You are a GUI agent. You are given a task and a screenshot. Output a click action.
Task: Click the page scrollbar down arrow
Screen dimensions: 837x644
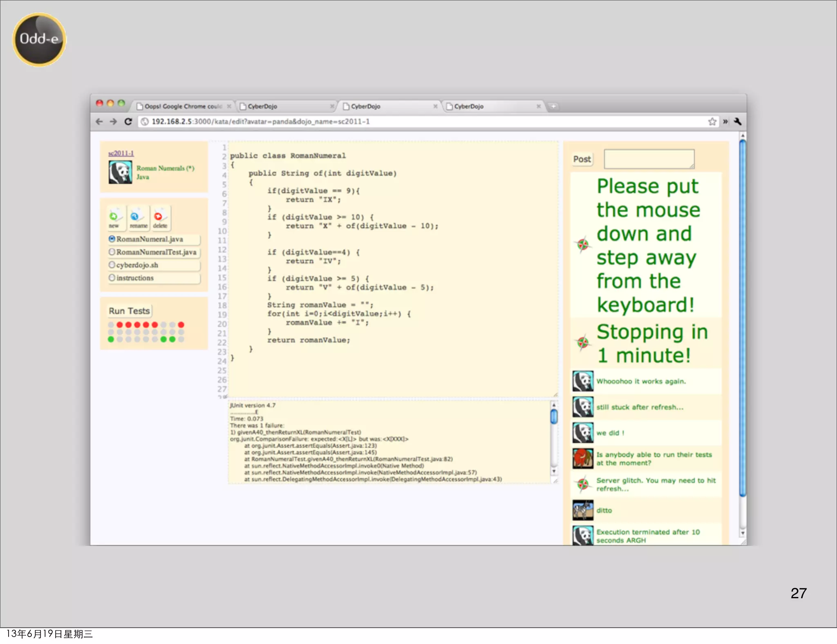coord(743,533)
